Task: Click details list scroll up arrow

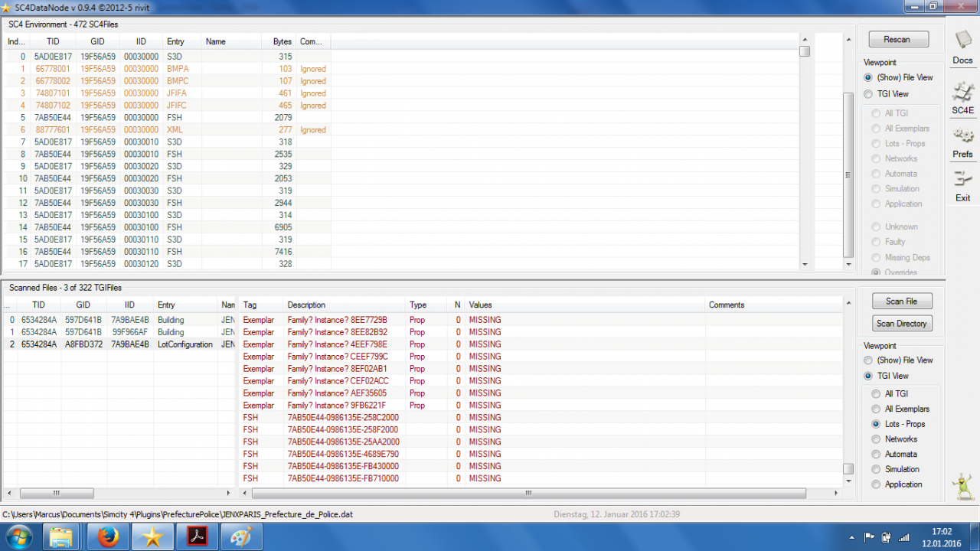Action: (848, 304)
